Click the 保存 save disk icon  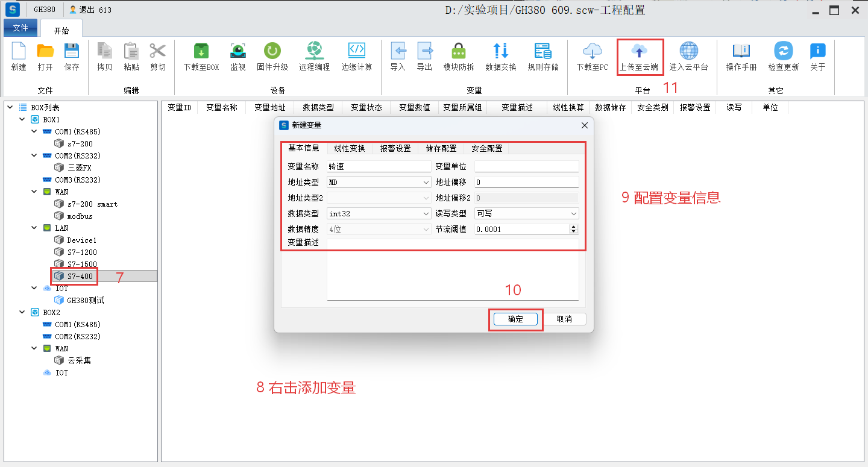pos(72,51)
